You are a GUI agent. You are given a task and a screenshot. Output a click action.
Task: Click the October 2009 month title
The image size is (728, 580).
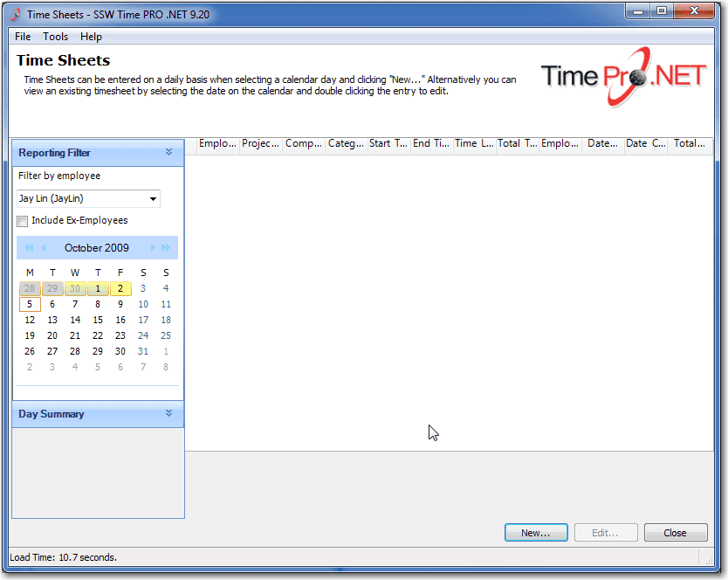(x=96, y=248)
